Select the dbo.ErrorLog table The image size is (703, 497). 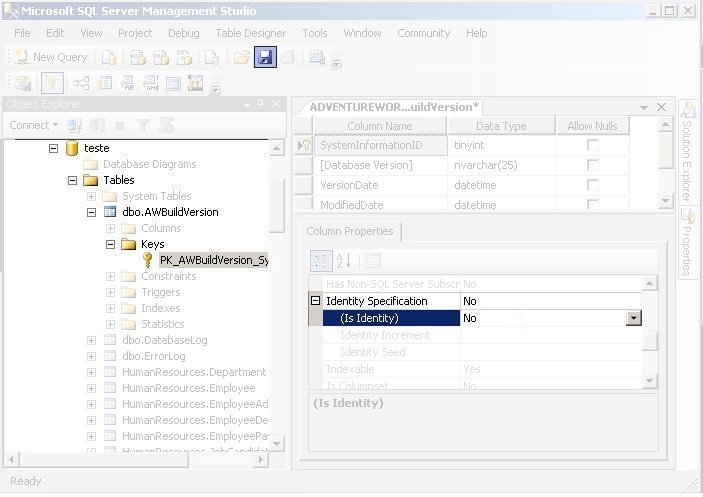[x=154, y=356]
